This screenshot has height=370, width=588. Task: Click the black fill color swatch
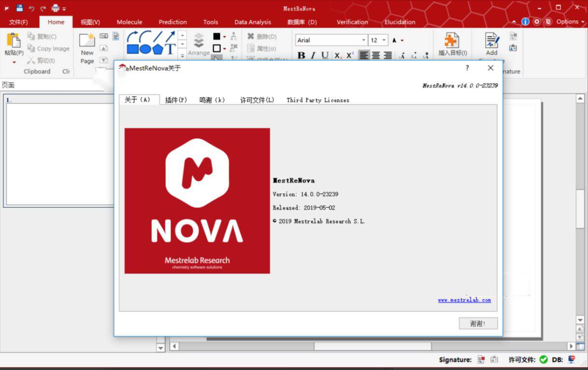point(217,36)
